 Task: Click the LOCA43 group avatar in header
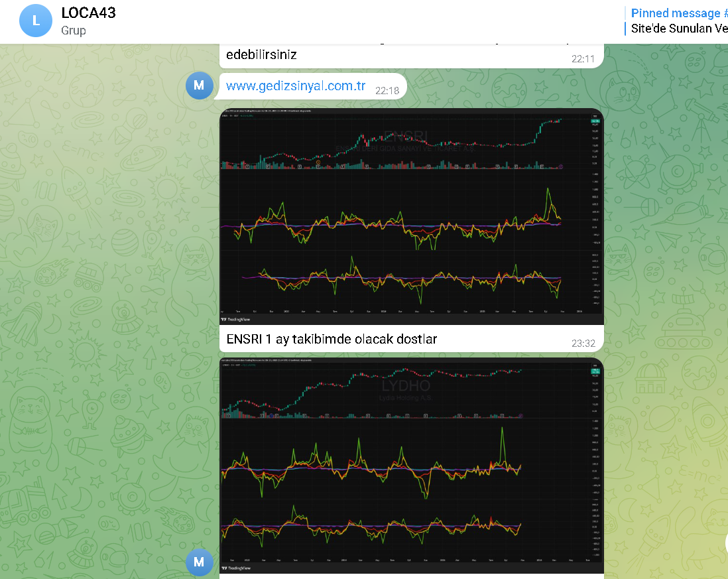[36, 21]
